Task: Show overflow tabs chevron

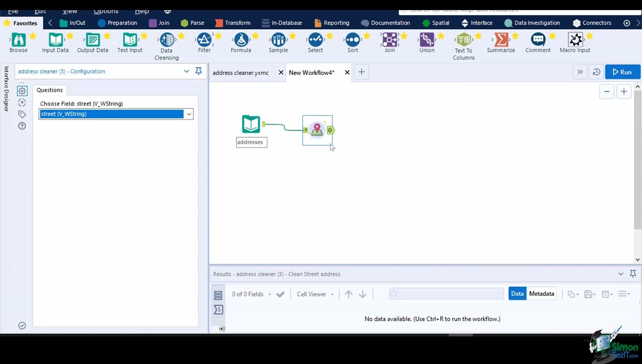Action: coord(580,72)
